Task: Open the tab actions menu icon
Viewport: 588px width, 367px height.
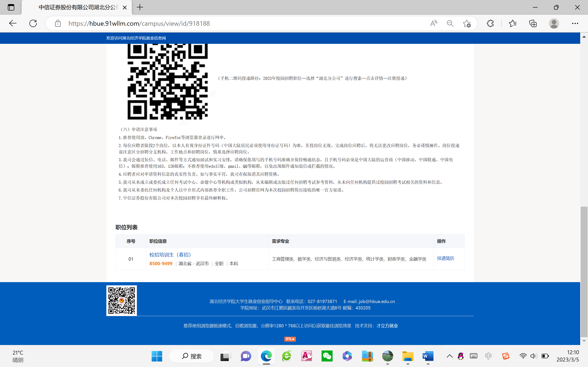Action: pos(11,7)
